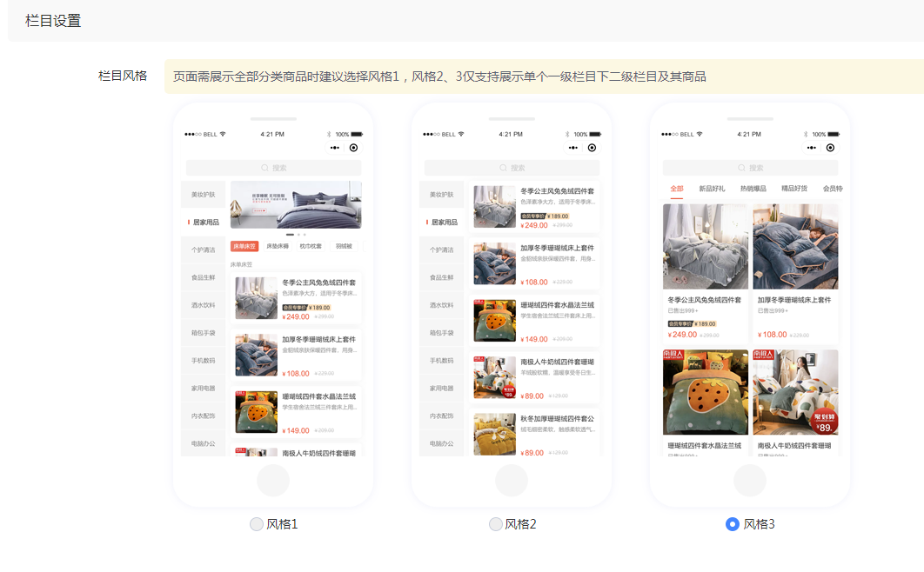The width and height of the screenshot is (924, 572).
Task: Choose 电脑办公 category in 风格2 sidebar
Action: (441, 443)
